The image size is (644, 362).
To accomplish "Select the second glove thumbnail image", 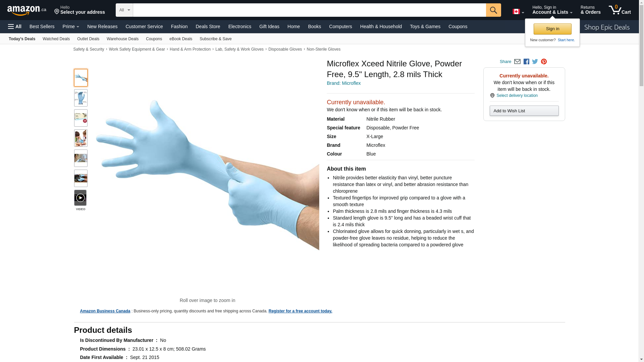I will pyautogui.click(x=81, y=98).
